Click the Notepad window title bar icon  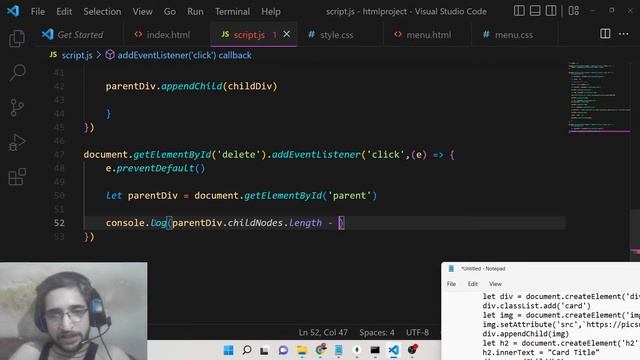pyautogui.click(x=451, y=269)
